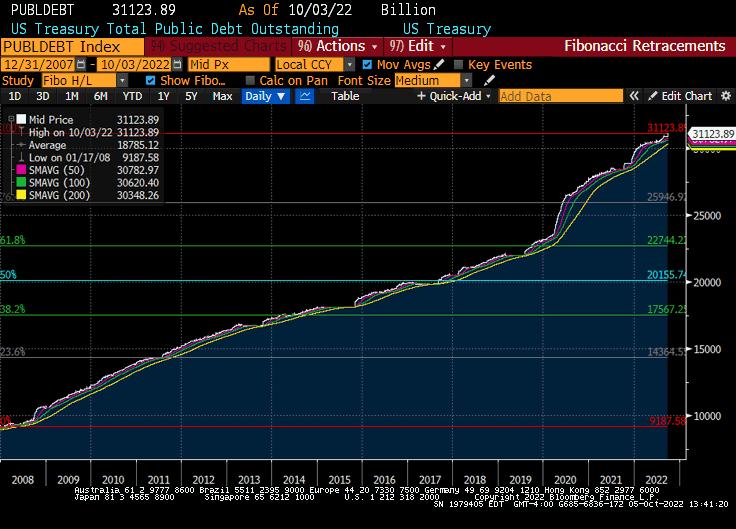Open the start date calendar picker
The height and width of the screenshot is (529, 736).
click(x=81, y=64)
